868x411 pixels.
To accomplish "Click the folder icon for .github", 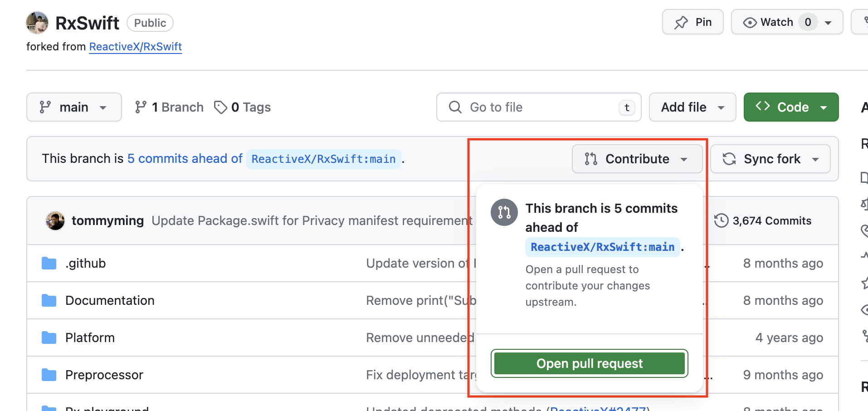I will tap(49, 263).
